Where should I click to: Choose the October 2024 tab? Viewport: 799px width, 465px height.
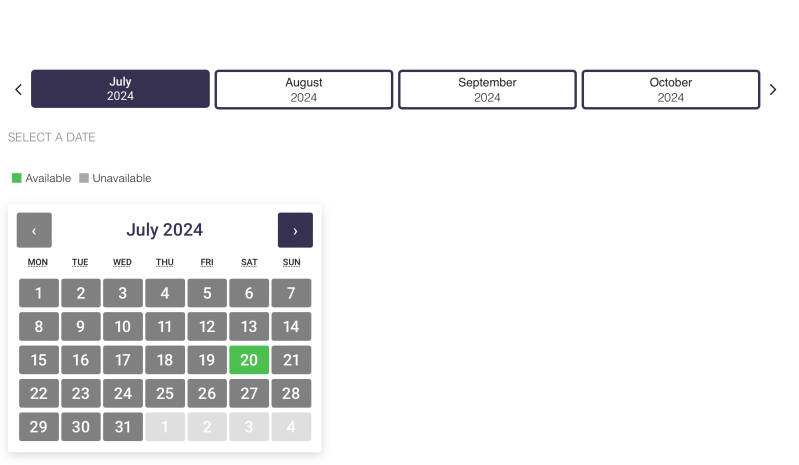671,89
